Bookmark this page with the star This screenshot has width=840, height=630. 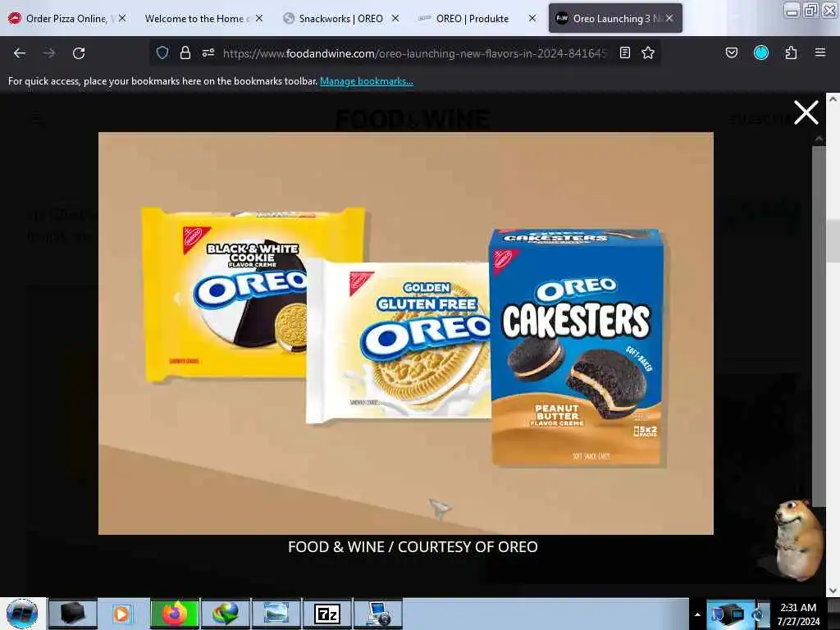[x=648, y=52]
